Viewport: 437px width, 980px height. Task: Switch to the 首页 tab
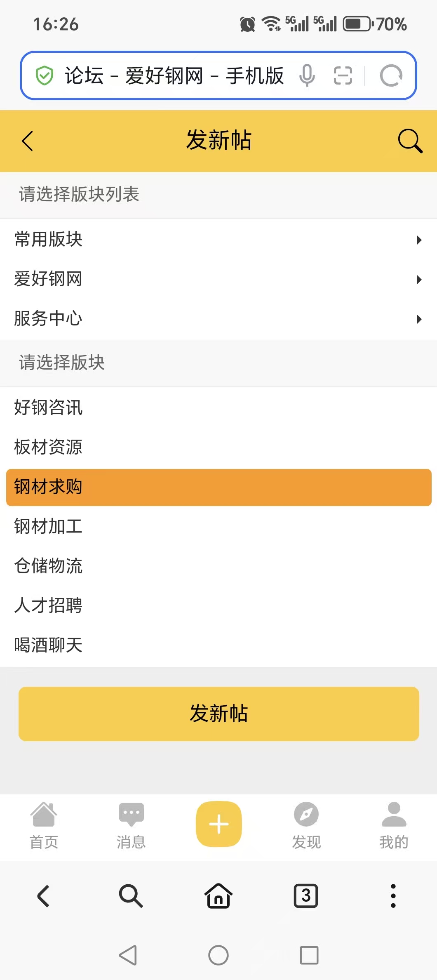coord(44,825)
